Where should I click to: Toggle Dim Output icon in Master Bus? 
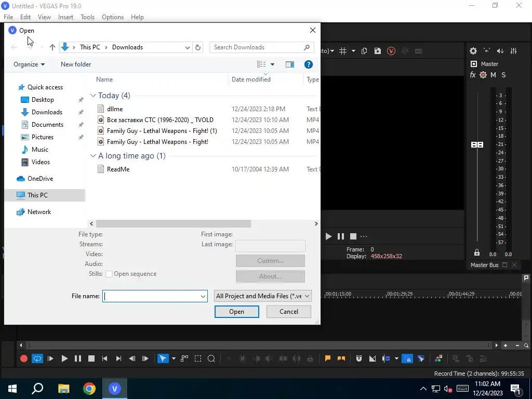500,51
